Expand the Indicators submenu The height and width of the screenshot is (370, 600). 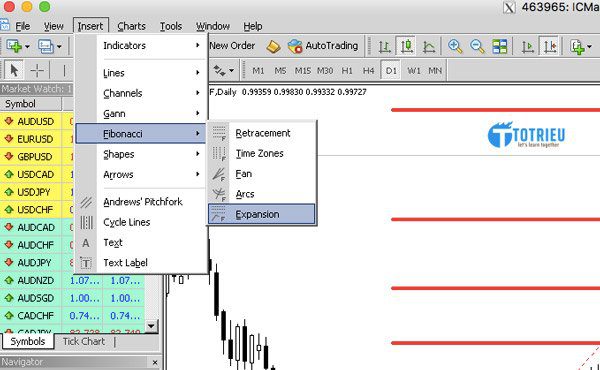pyautogui.click(x=141, y=46)
